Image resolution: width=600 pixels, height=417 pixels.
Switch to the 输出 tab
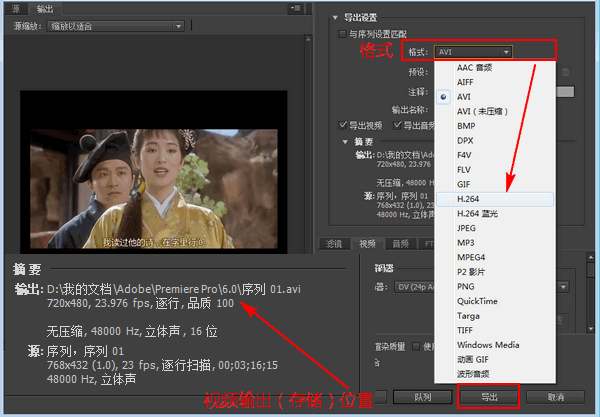[45, 8]
